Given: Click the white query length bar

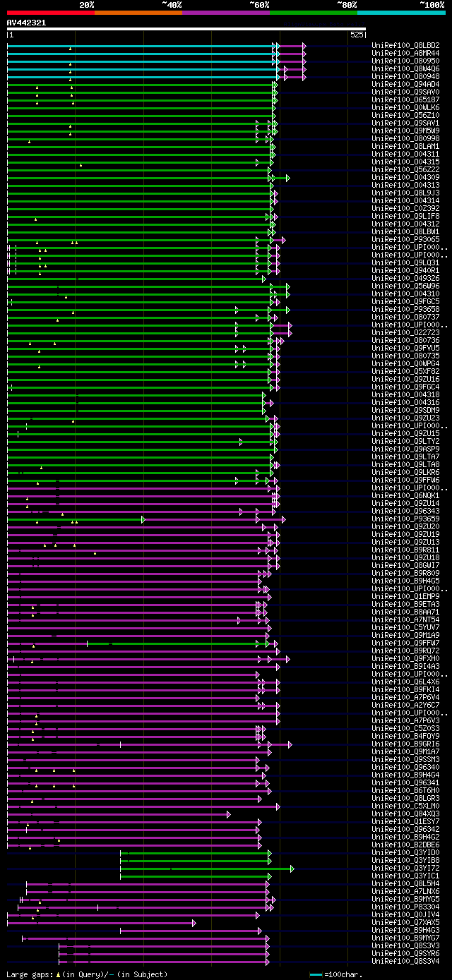Looking at the screenshot, I should [186, 29].
